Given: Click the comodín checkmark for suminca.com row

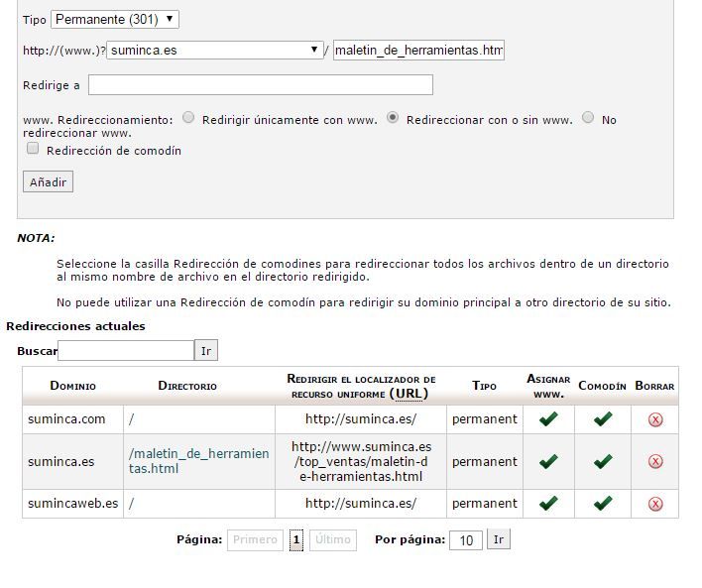Looking at the screenshot, I should [603, 418].
